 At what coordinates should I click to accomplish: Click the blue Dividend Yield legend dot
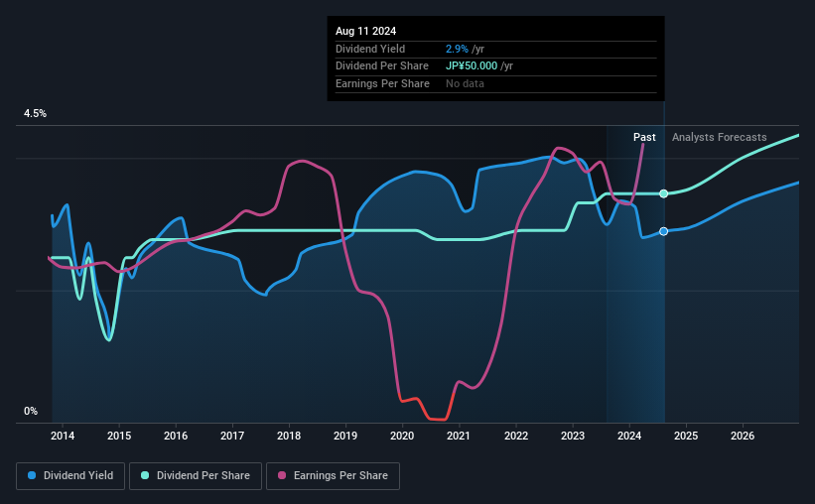tap(32, 475)
